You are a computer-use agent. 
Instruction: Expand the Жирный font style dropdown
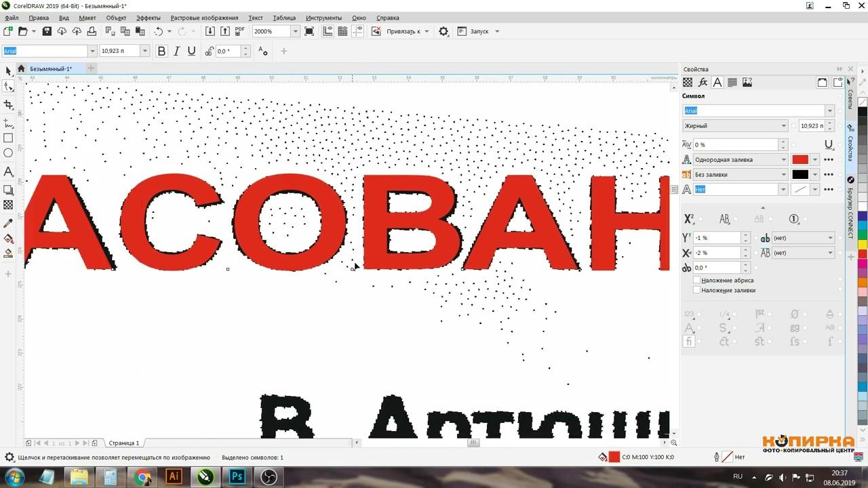(x=784, y=125)
